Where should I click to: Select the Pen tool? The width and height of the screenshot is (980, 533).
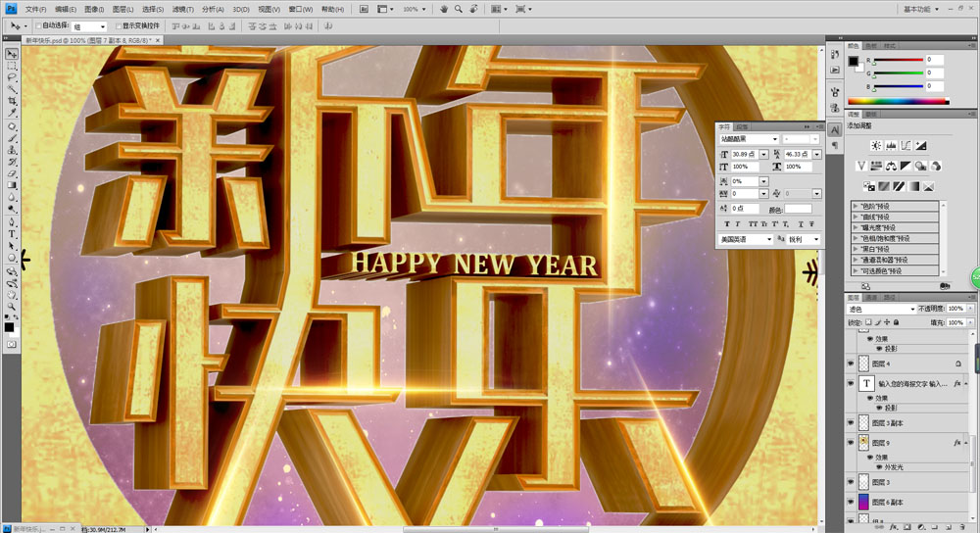(x=11, y=222)
